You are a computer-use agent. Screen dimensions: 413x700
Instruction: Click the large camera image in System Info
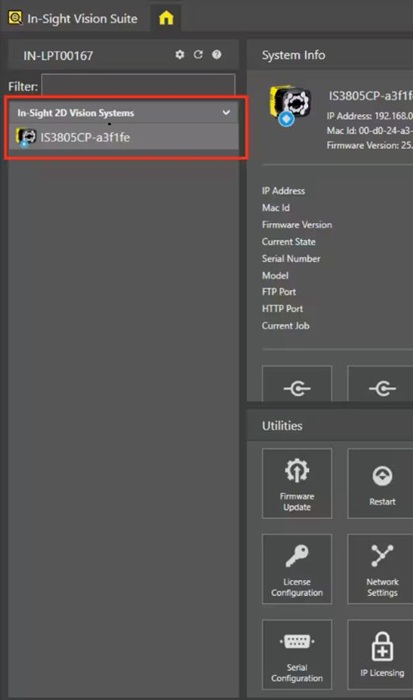[x=290, y=105]
